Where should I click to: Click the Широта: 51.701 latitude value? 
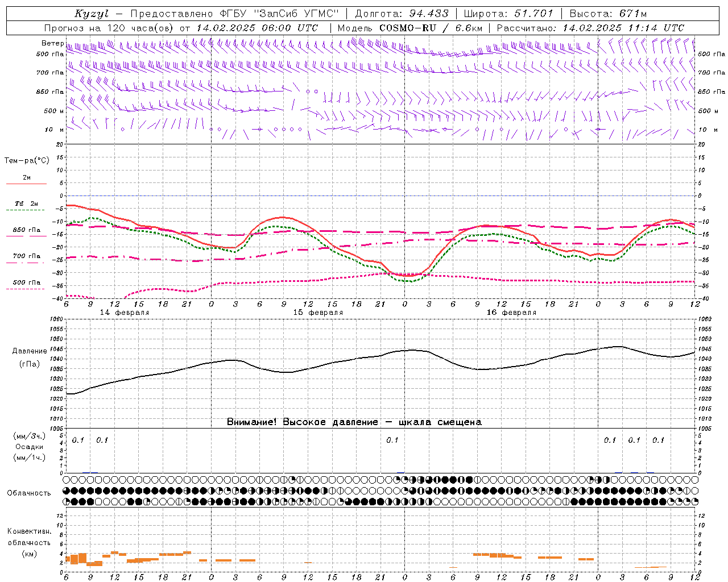(x=509, y=14)
